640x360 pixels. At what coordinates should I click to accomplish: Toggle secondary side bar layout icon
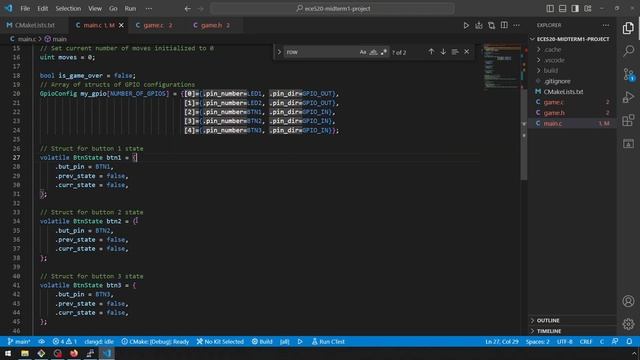[575, 9]
